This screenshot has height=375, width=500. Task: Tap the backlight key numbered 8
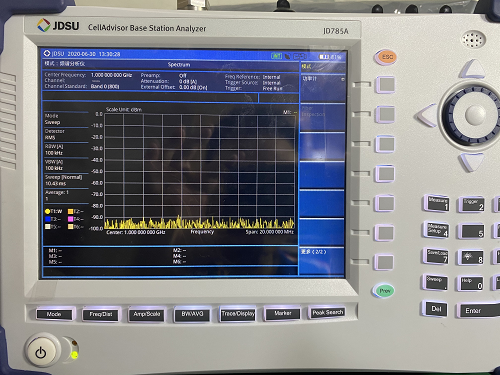471,257
